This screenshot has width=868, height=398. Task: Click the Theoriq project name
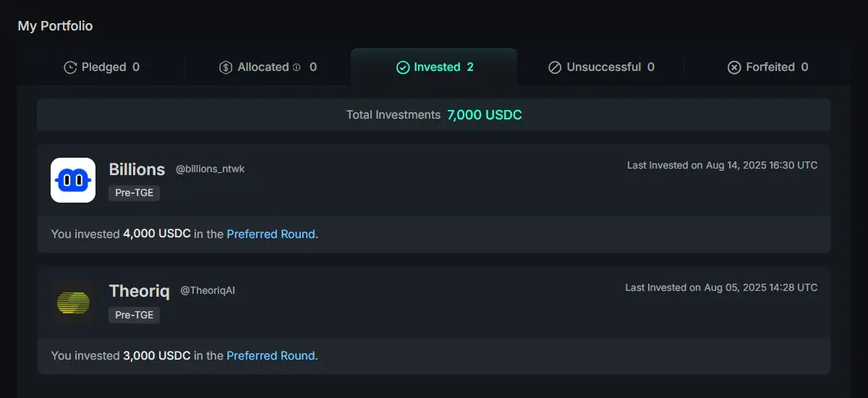[140, 291]
